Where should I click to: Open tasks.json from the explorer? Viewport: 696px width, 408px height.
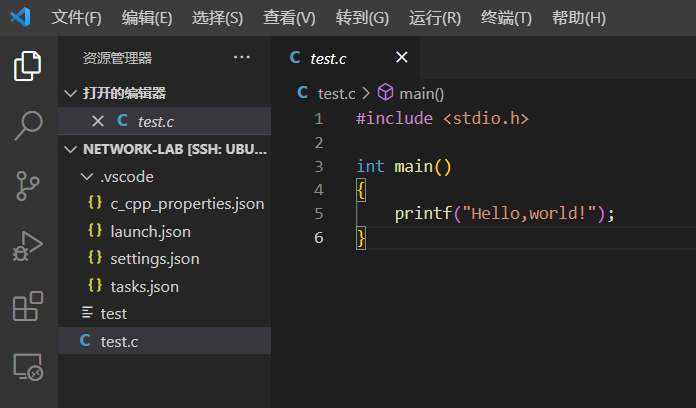coord(144,286)
